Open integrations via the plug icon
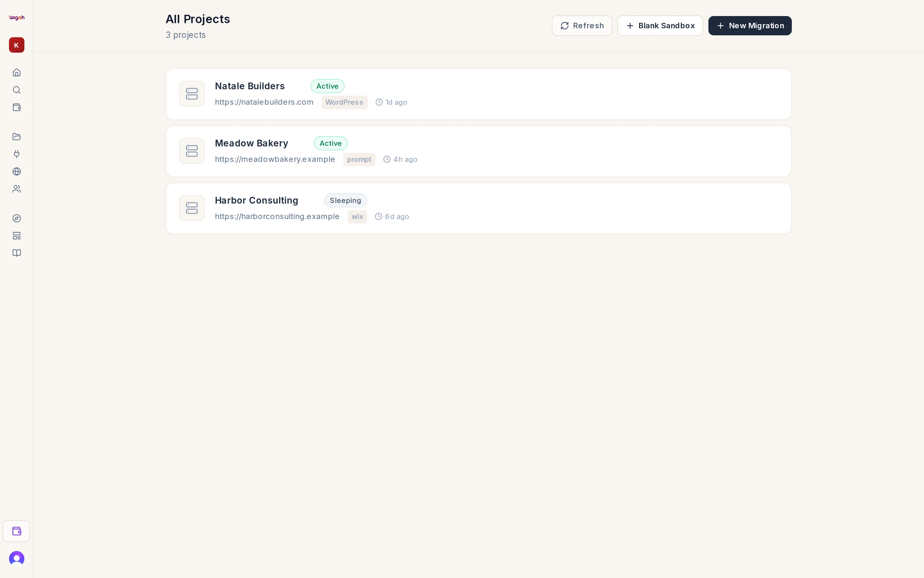The image size is (924, 578). click(16, 154)
